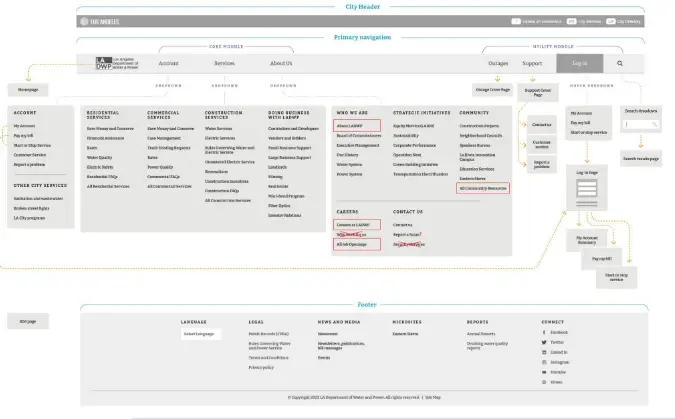Click Power Quality under Commercial Services

[160, 167]
